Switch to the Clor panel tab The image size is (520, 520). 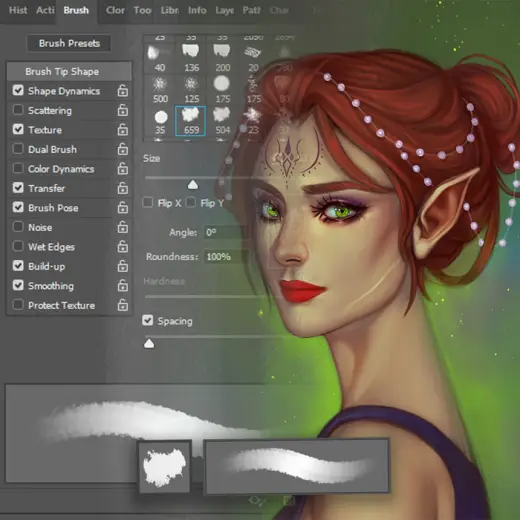[x=115, y=10]
